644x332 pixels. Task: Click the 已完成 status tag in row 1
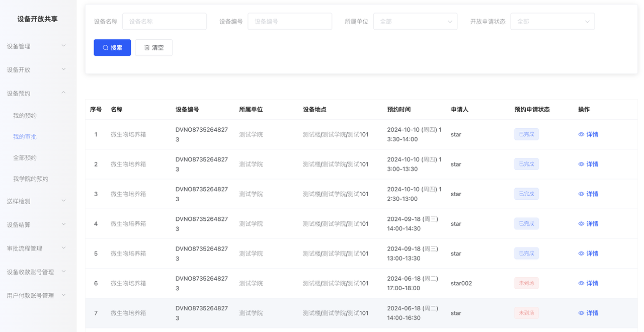(526, 134)
